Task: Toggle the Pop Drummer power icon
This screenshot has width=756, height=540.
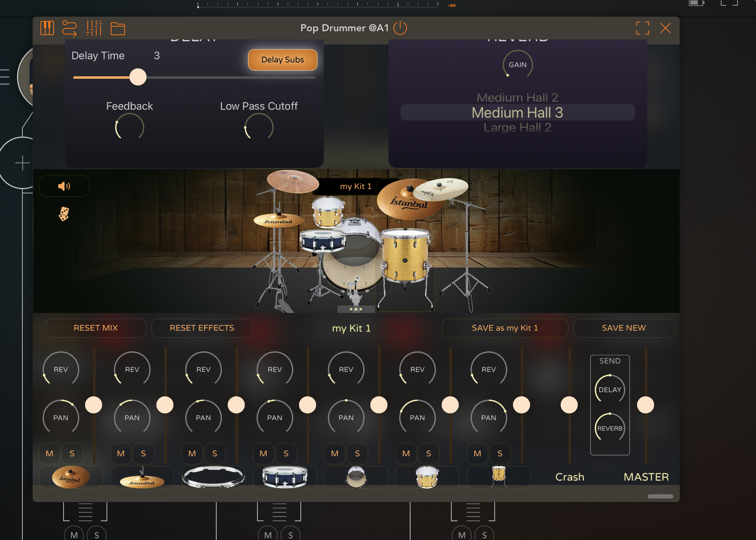Action: (400, 28)
